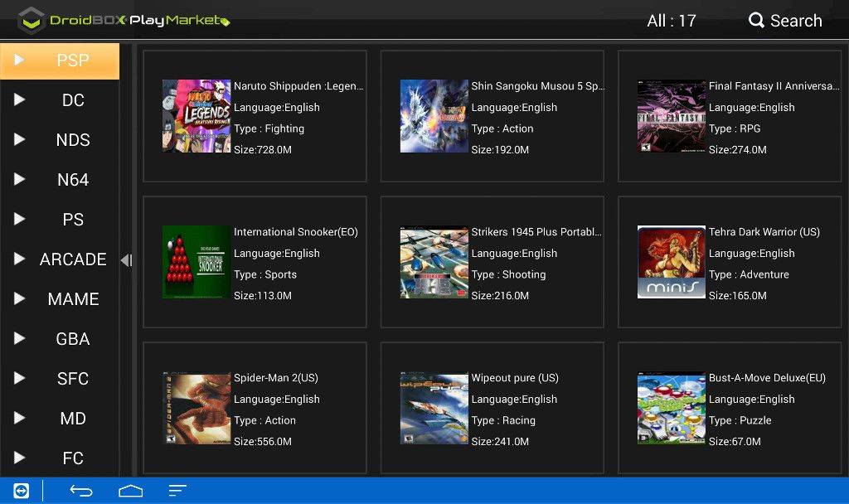
Task: Select the MD platform tab
Action: (60, 419)
